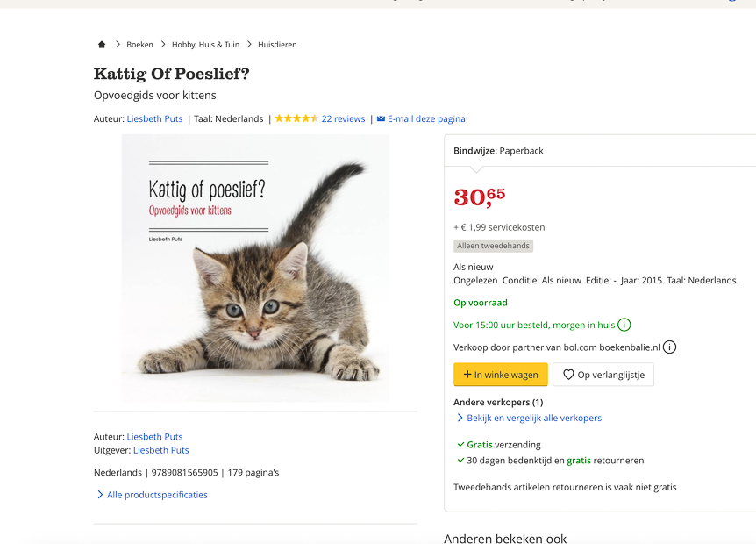Click the Op verlanglijstje button

click(603, 375)
